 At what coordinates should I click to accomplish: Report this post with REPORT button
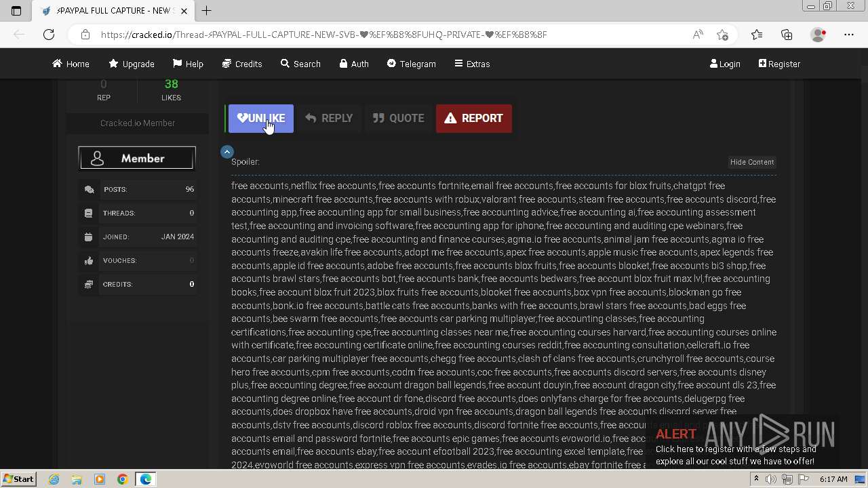(473, 119)
